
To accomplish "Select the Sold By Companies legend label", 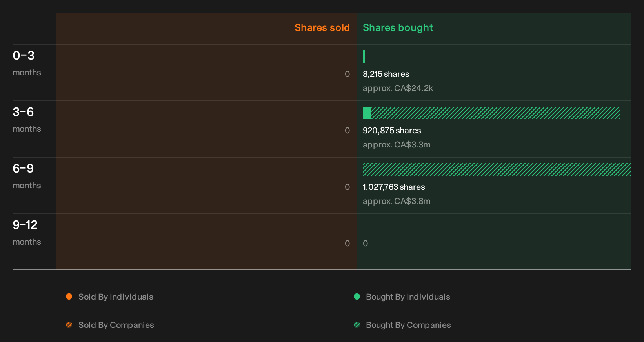I will click(116, 325).
